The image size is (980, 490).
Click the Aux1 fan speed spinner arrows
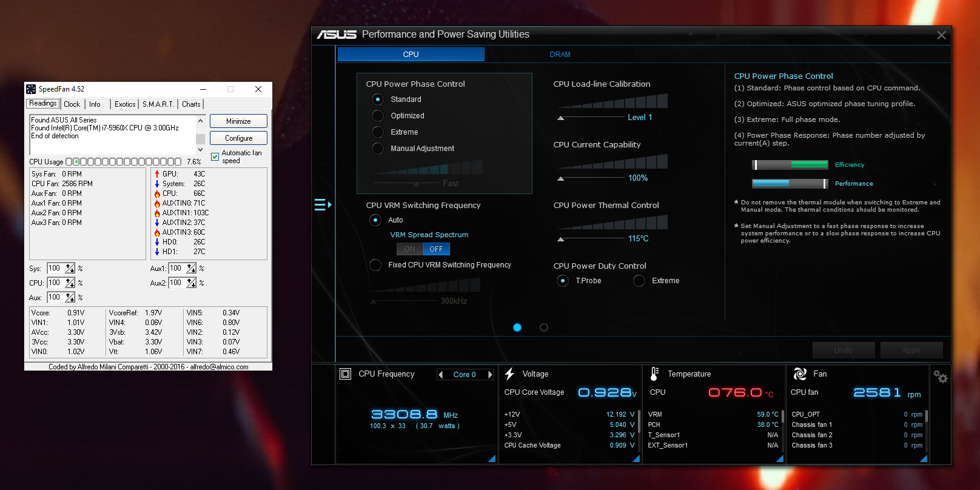click(x=192, y=268)
